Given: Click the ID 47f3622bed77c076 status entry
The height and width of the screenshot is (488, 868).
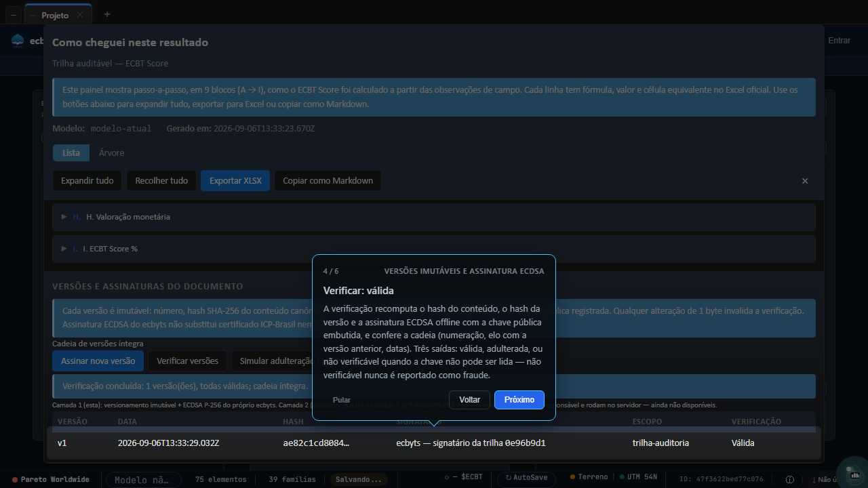Looking at the screenshot, I should [721, 479].
